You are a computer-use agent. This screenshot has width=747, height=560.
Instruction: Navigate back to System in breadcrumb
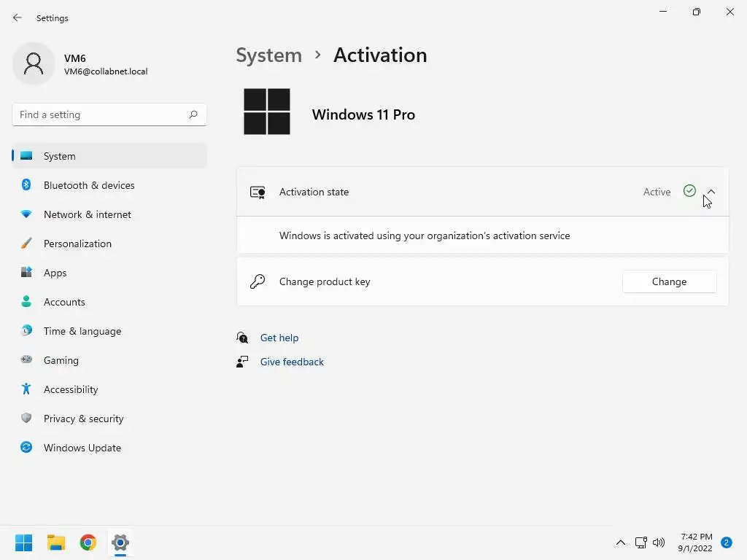pos(268,55)
